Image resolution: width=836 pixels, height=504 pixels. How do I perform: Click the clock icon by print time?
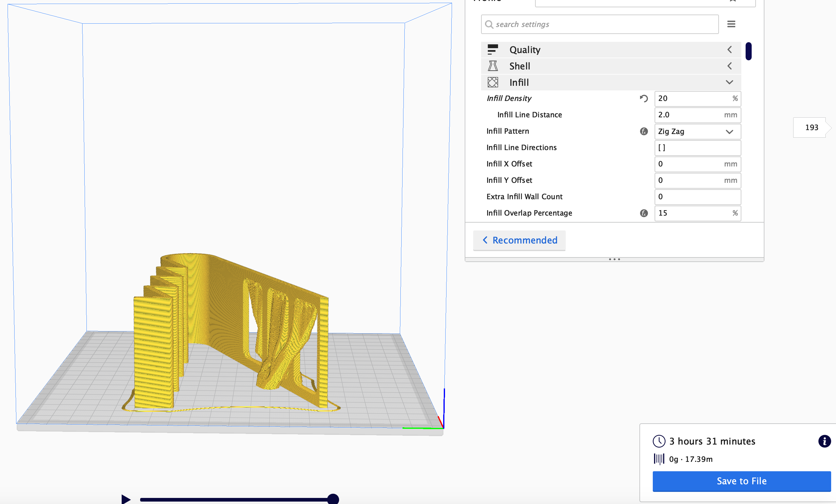coord(659,441)
